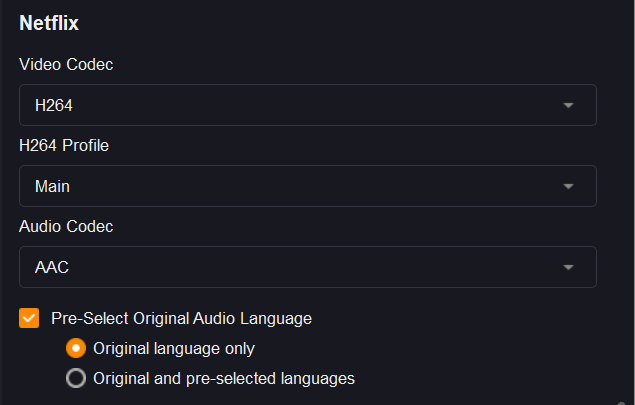Uncheck the Pre-Select Original Audio Language checkbox
635x405 pixels.
coord(29,318)
